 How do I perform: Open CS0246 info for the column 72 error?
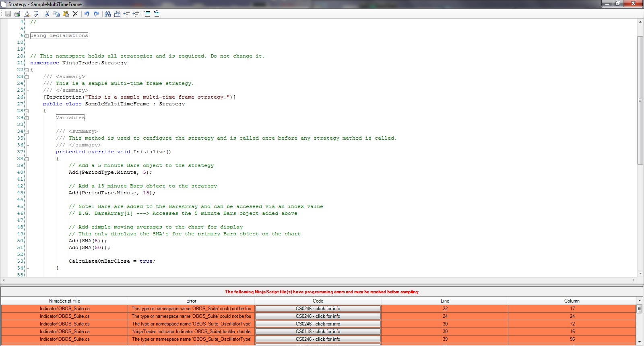point(318,324)
